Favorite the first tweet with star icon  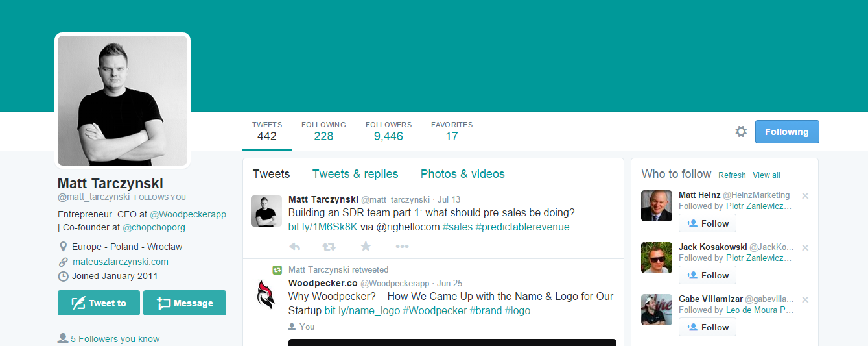[x=366, y=247]
